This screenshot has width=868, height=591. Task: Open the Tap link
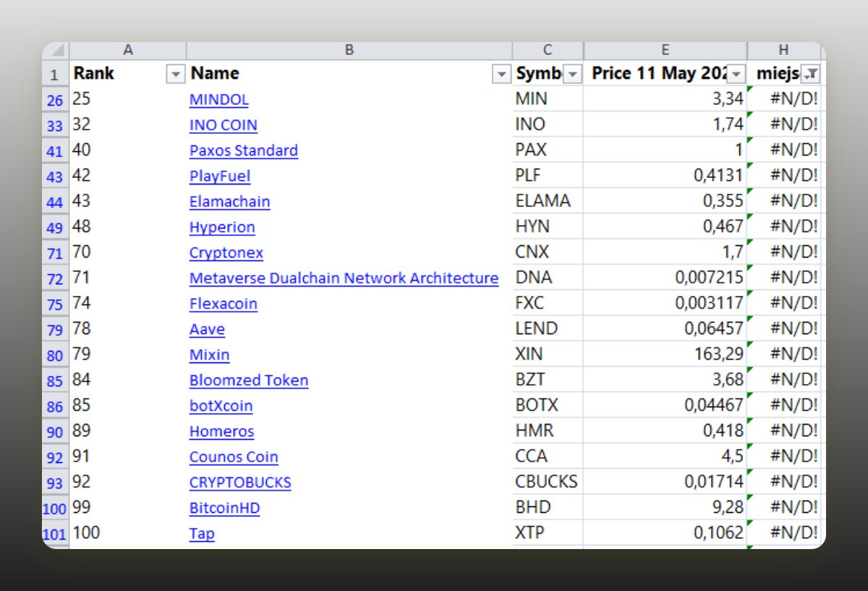coord(202,534)
